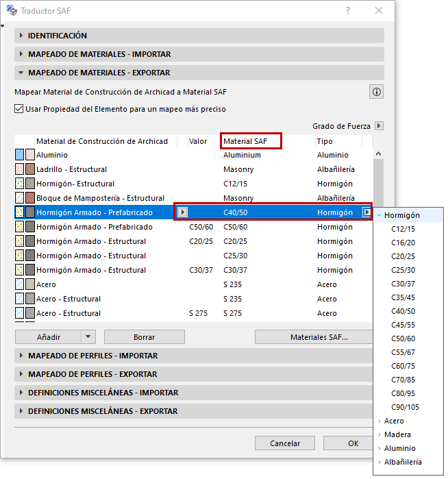448x479 pixels.
Task: Toggle Usar Propiedad del Elemento checkbox
Action: click(x=19, y=109)
